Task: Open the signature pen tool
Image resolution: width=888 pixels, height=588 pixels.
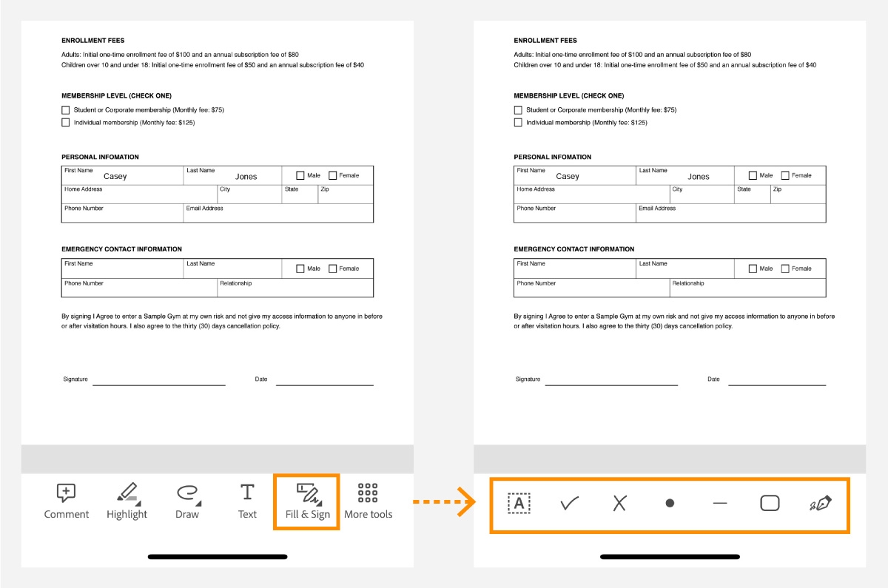Action: [x=820, y=503]
